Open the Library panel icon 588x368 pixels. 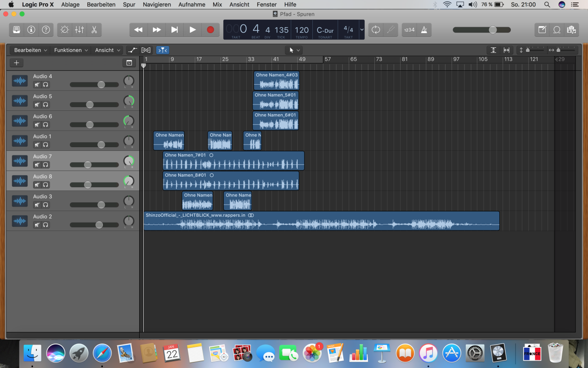(17, 30)
